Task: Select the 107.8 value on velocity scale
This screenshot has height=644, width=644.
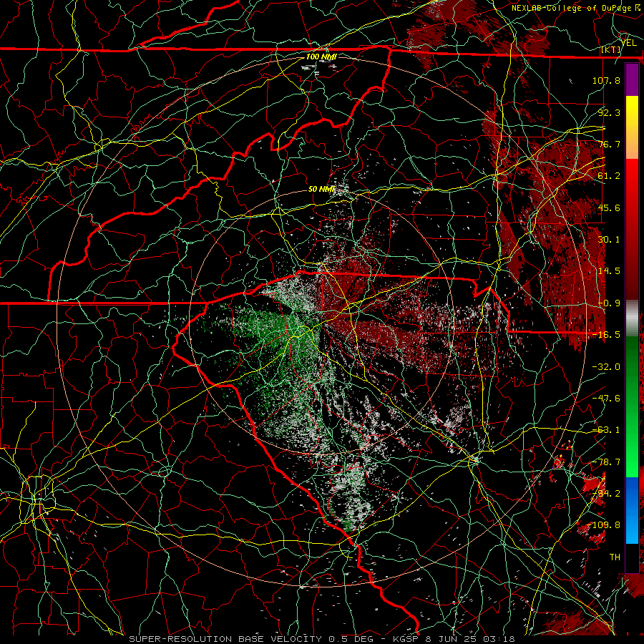Action: 606,80
